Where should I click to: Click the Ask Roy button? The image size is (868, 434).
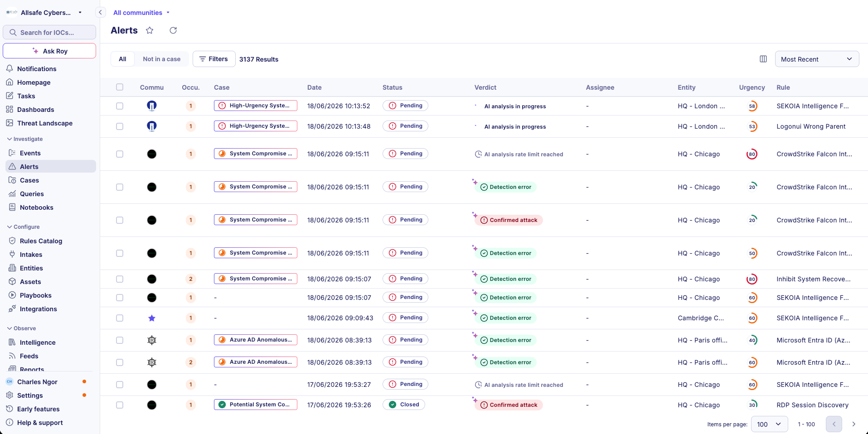click(49, 51)
